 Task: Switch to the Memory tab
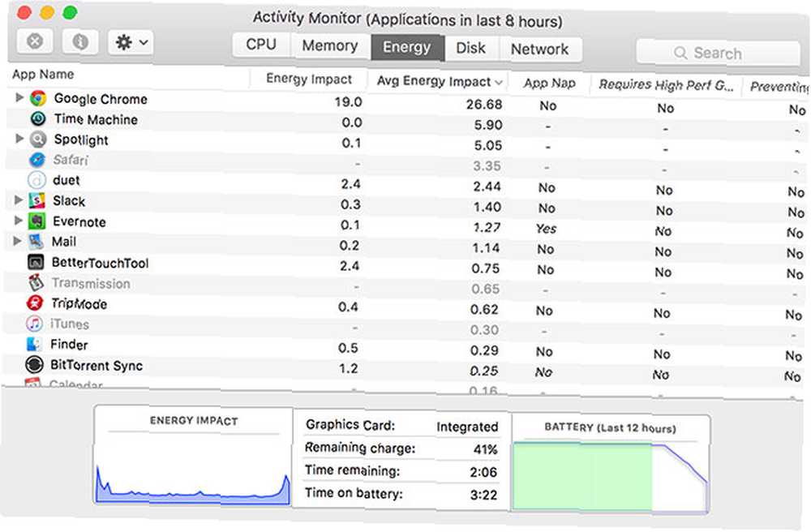330,45
